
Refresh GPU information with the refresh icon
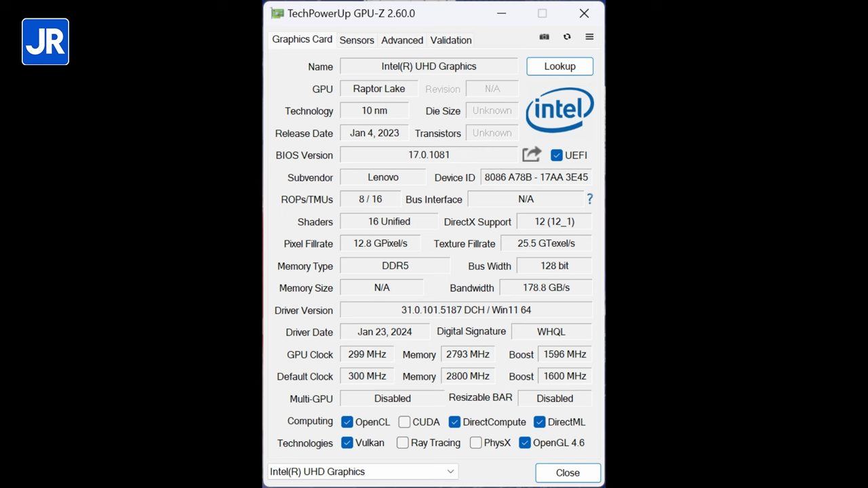coord(567,37)
